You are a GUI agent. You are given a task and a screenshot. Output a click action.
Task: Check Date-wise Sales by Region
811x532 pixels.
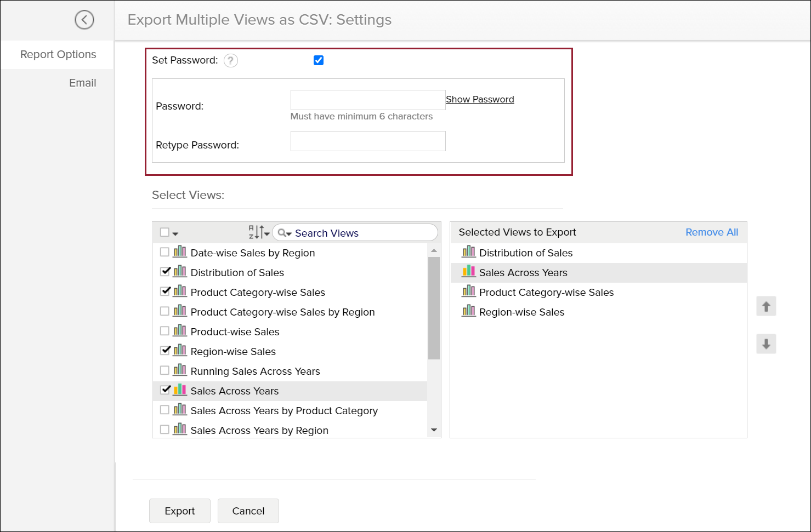coord(165,252)
